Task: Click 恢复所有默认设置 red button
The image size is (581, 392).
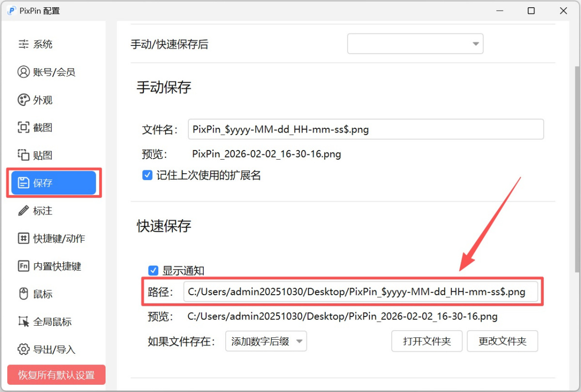Action: click(x=56, y=375)
